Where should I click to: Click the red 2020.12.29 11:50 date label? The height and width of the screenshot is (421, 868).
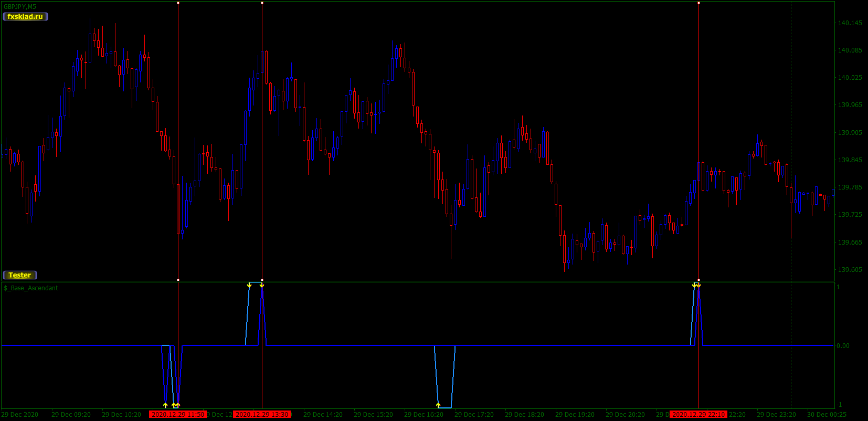coord(178,415)
